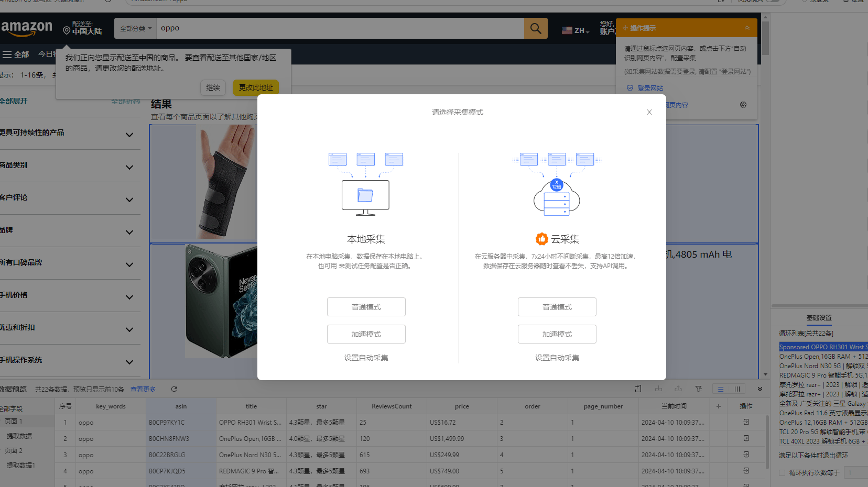Click cell US$1,499.99

click(462, 438)
